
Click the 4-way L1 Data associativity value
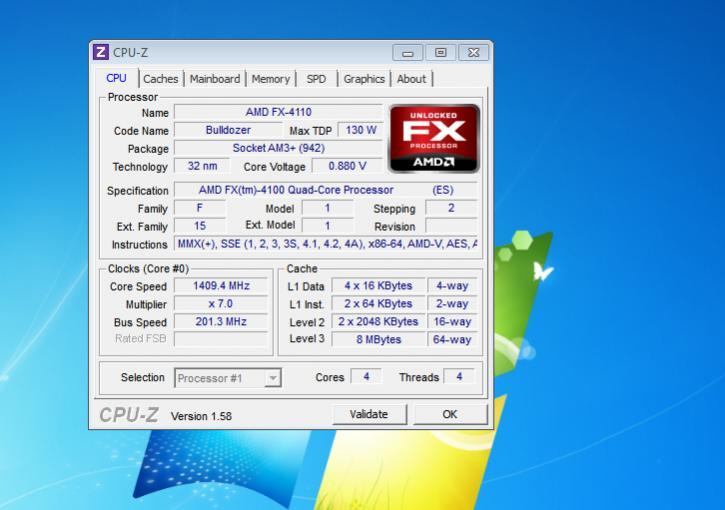(452, 286)
